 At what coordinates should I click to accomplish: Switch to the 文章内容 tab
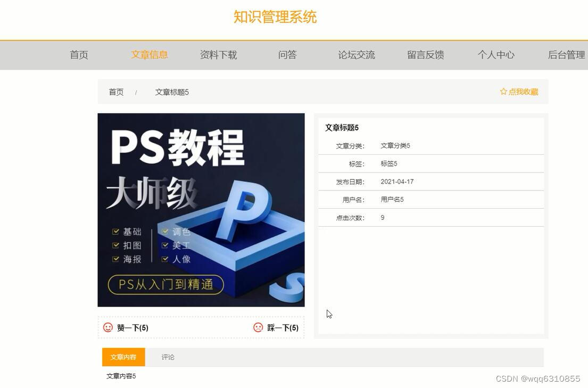(x=123, y=357)
